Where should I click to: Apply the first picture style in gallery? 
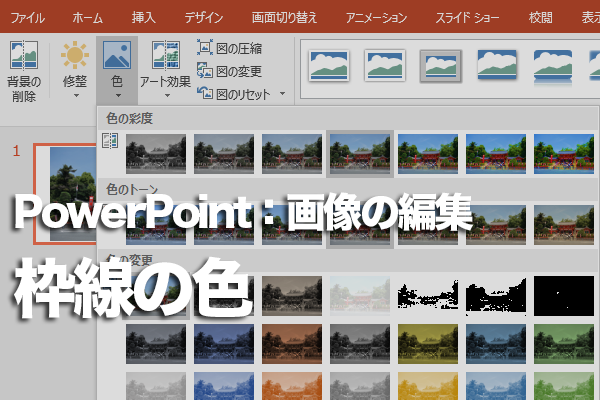[329, 66]
